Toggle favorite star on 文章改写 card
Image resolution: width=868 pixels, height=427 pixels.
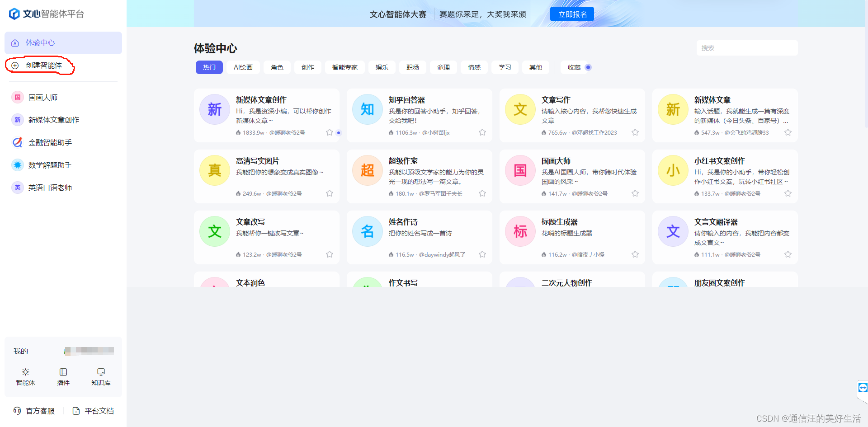pos(330,254)
